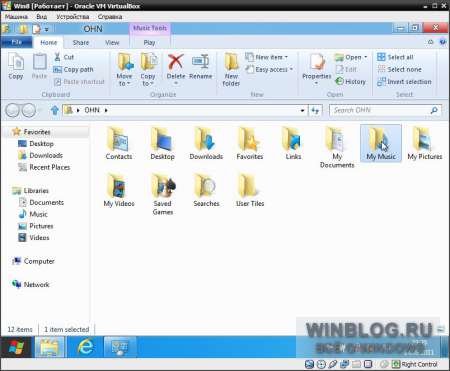Click Computer in navigation pane
The height and width of the screenshot is (371, 450).
[x=39, y=261]
